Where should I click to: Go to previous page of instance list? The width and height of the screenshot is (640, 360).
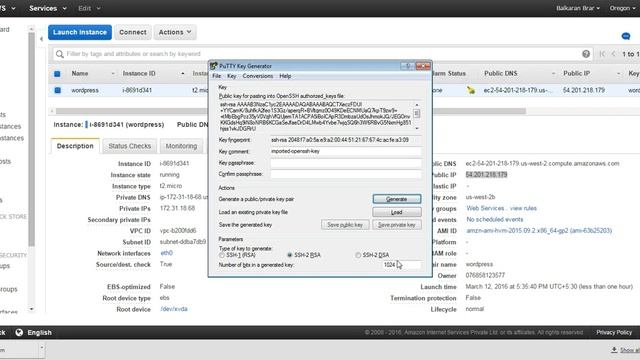click(613, 54)
